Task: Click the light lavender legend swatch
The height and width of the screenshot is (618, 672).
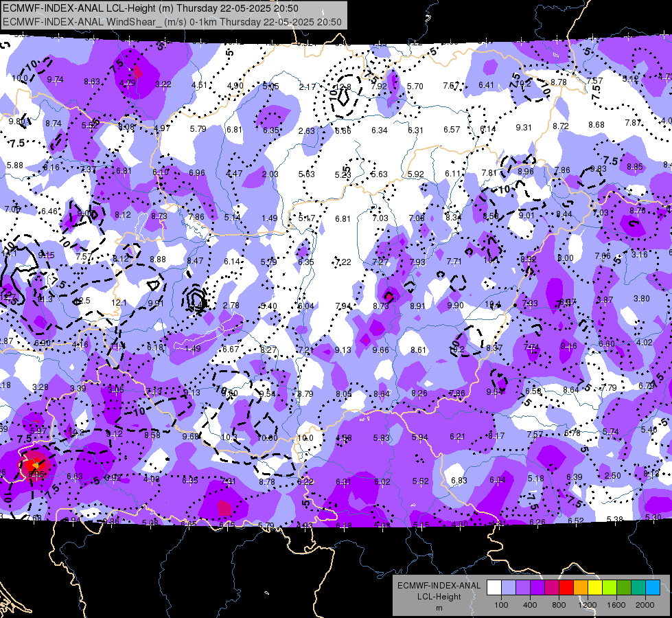Action: coord(508,587)
